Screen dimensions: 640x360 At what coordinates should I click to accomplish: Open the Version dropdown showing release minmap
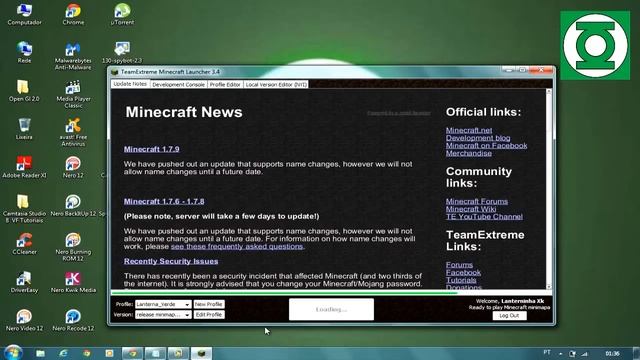163,315
